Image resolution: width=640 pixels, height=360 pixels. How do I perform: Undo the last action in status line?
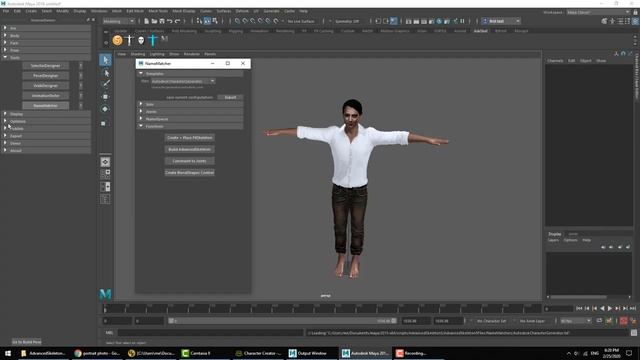(170, 21)
